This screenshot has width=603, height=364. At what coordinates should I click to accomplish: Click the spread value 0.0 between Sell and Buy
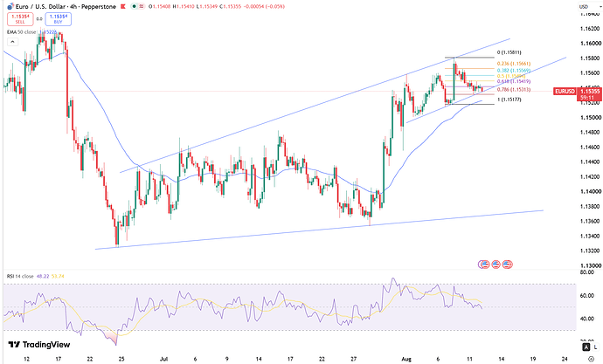coord(39,19)
